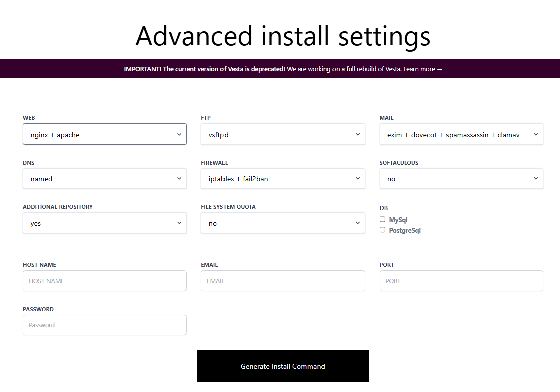Open the DNS dropdown showing named
The width and height of the screenshot is (560, 392).
pos(104,179)
